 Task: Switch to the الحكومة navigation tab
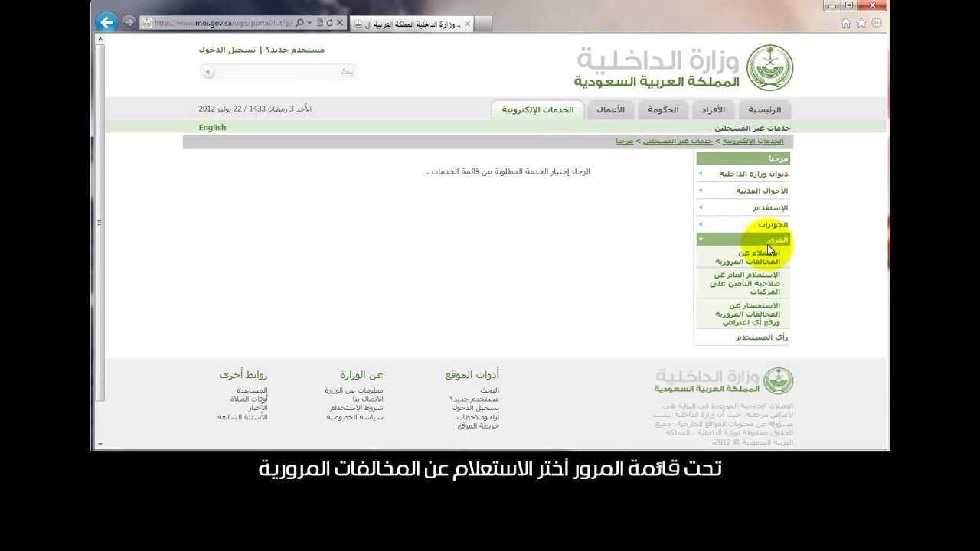tap(663, 110)
